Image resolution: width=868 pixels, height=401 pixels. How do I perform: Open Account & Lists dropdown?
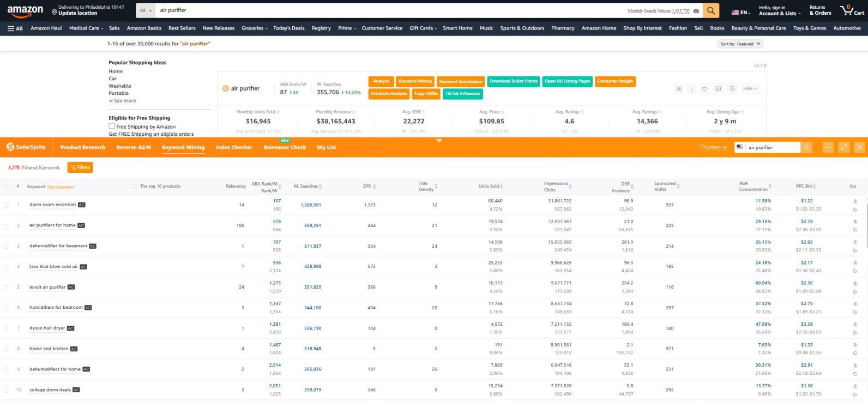tap(780, 10)
